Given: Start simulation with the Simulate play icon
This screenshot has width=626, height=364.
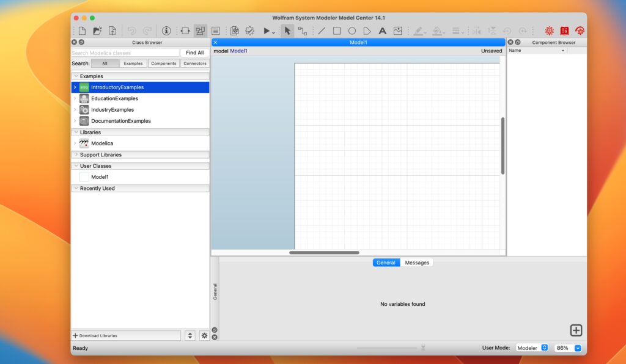Looking at the screenshot, I should pyautogui.click(x=267, y=30).
